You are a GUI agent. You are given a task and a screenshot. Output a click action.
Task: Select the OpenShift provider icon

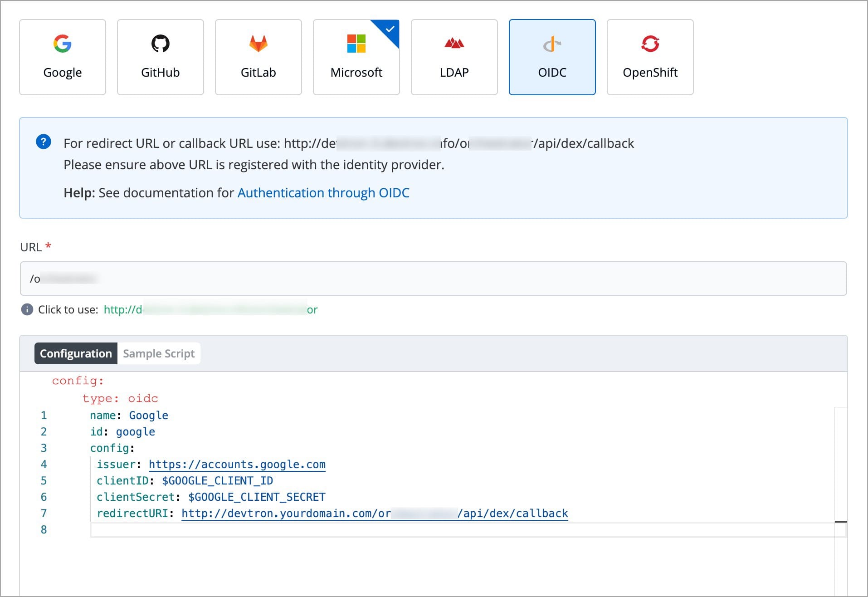pos(650,44)
